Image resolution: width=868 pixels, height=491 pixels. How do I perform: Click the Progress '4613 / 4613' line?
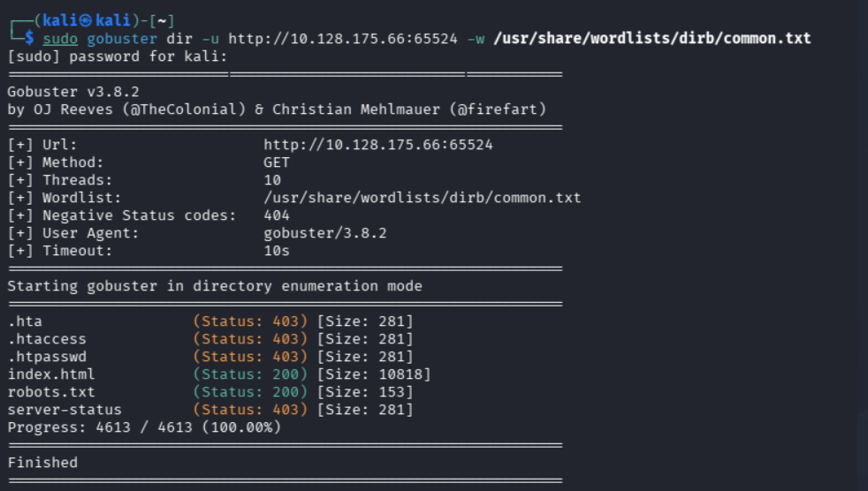pos(144,427)
